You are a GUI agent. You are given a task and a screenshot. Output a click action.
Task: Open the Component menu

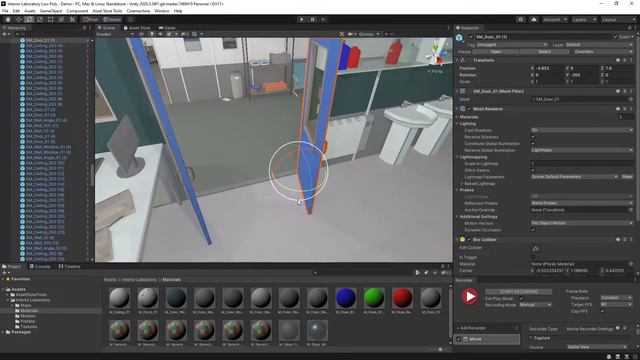(x=77, y=11)
